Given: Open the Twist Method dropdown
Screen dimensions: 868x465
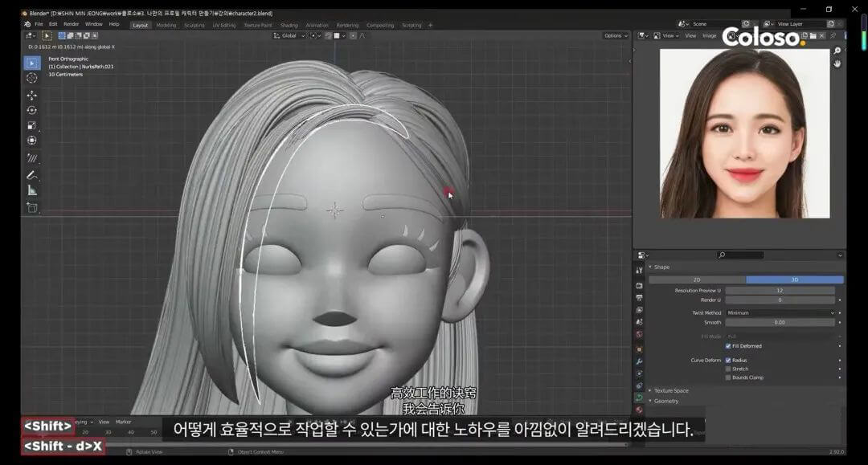Looking at the screenshot, I should coord(780,312).
